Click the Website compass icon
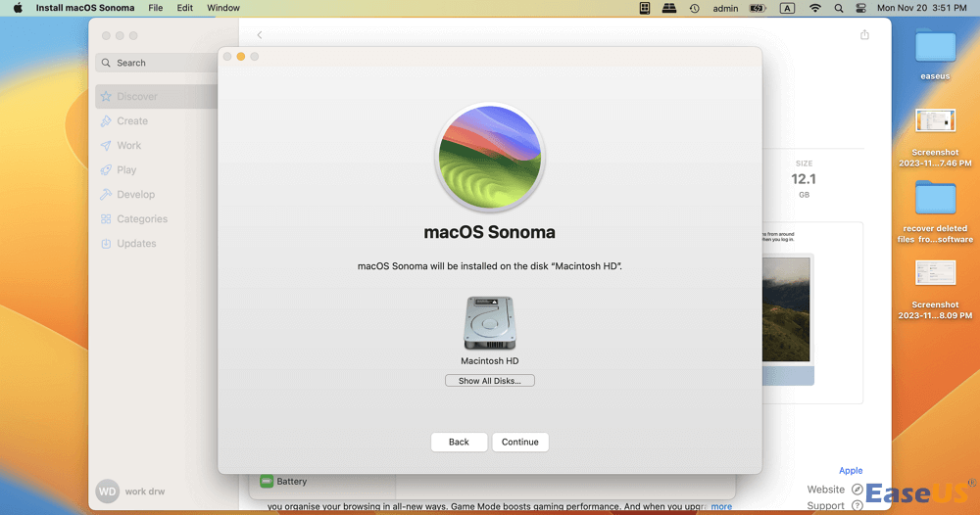Image resolution: width=980 pixels, height=515 pixels. (857, 490)
